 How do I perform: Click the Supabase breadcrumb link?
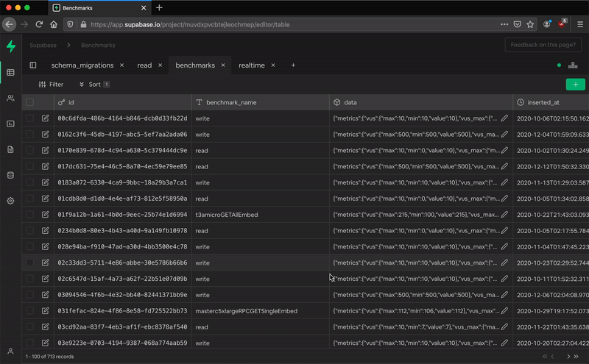coord(43,45)
